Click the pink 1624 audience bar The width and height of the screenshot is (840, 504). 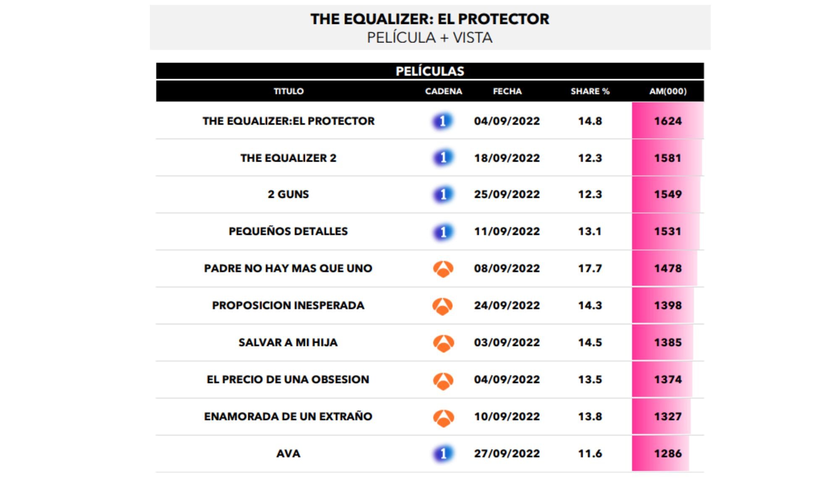coord(667,121)
